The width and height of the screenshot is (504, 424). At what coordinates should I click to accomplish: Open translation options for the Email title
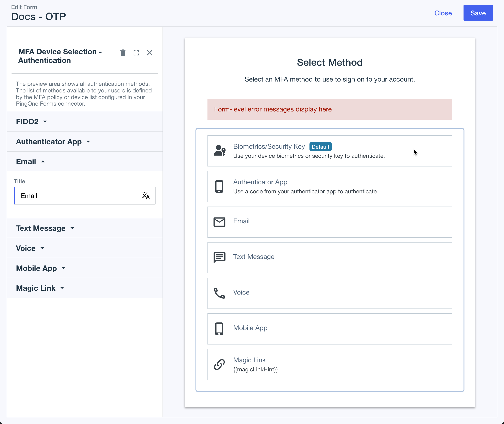point(146,196)
